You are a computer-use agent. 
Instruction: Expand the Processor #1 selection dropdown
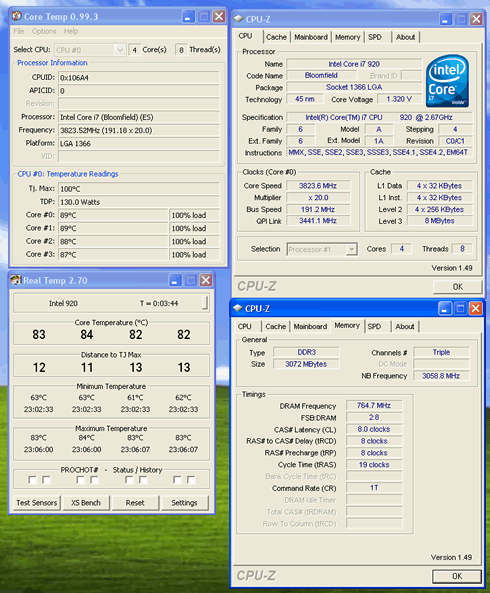[352, 250]
